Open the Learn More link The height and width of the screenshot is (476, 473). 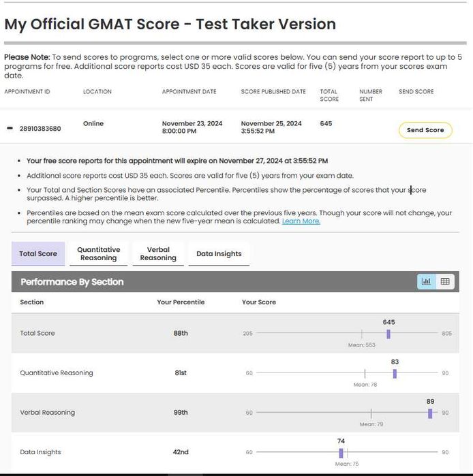(x=301, y=221)
